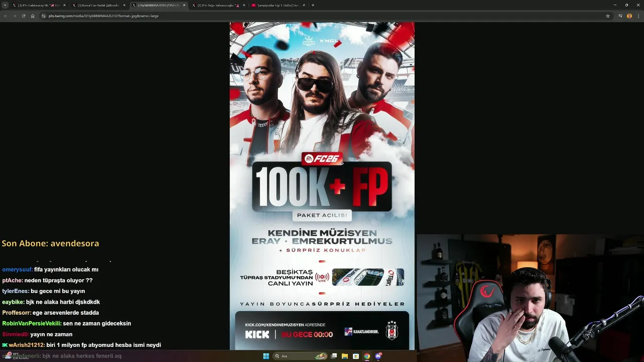This screenshot has height=362, width=644.
Task: Go forward with the browser forward arrow
Action: click(x=15, y=16)
